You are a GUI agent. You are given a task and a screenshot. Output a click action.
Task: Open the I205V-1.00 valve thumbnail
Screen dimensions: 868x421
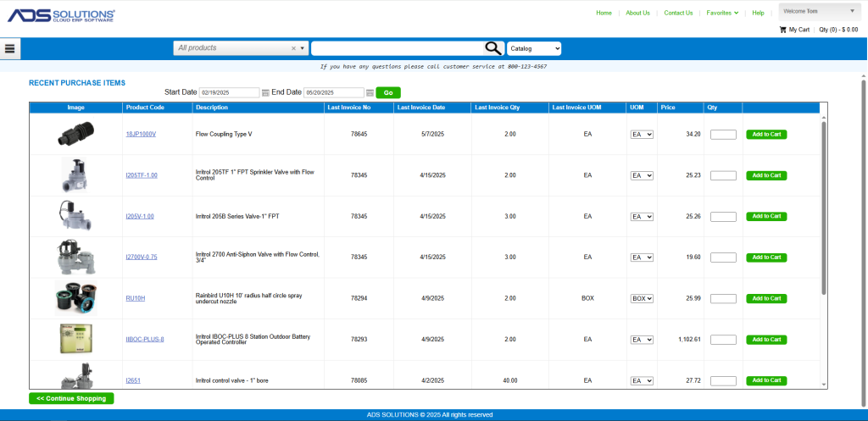(75, 216)
